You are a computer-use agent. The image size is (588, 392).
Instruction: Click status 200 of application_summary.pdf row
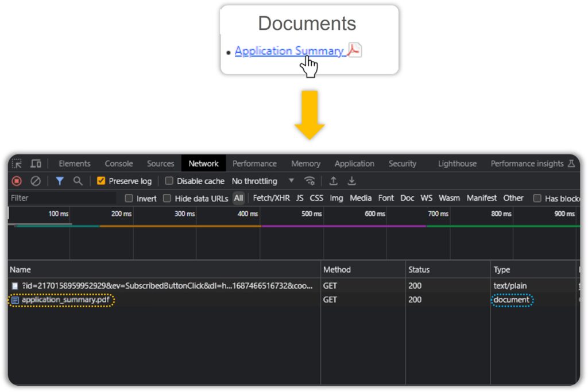pyautogui.click(x=415, y=300)
